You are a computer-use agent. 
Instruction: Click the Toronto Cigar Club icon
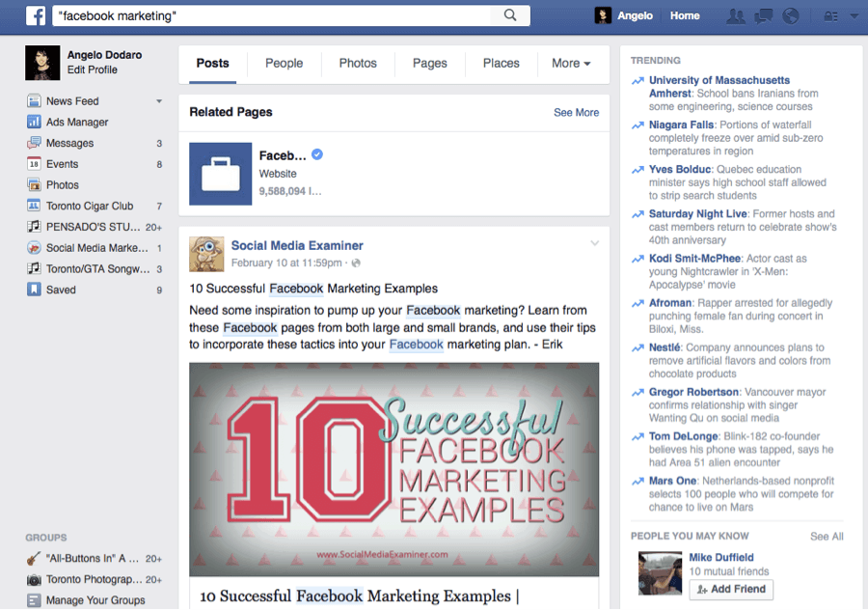click(35, 206)
